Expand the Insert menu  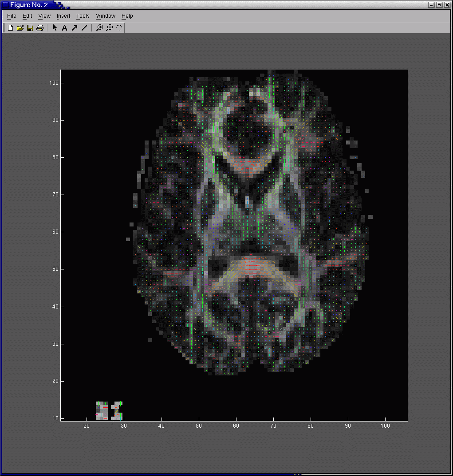(x=63, y=16)
